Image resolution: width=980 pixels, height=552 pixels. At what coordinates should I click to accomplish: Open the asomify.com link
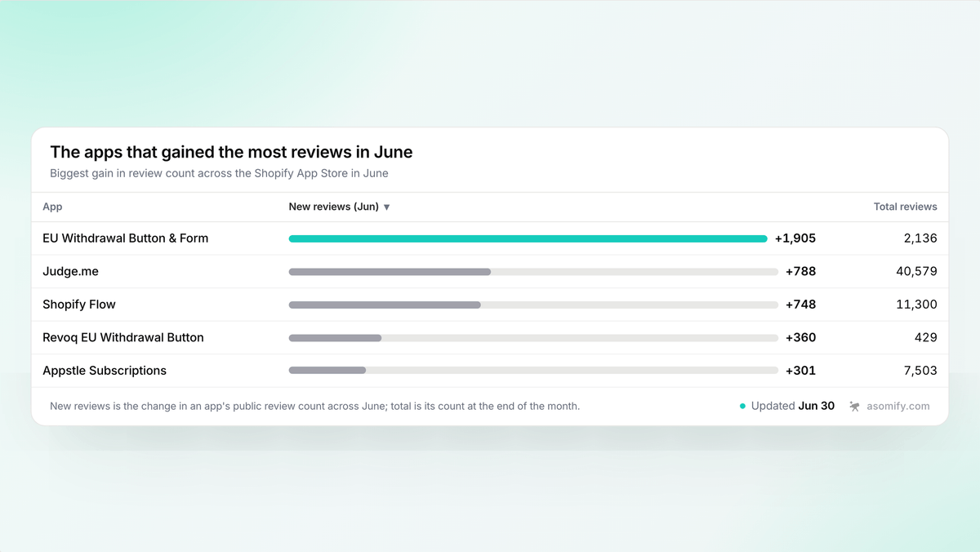897,406
